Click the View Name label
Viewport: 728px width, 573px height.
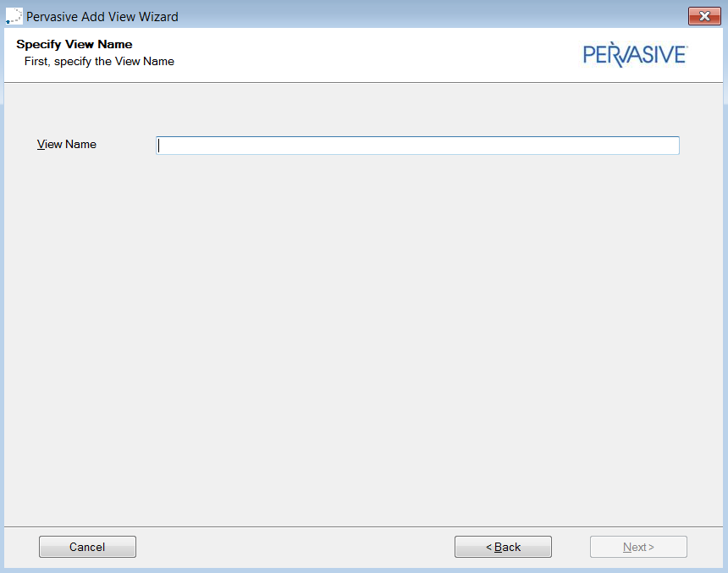67,145
